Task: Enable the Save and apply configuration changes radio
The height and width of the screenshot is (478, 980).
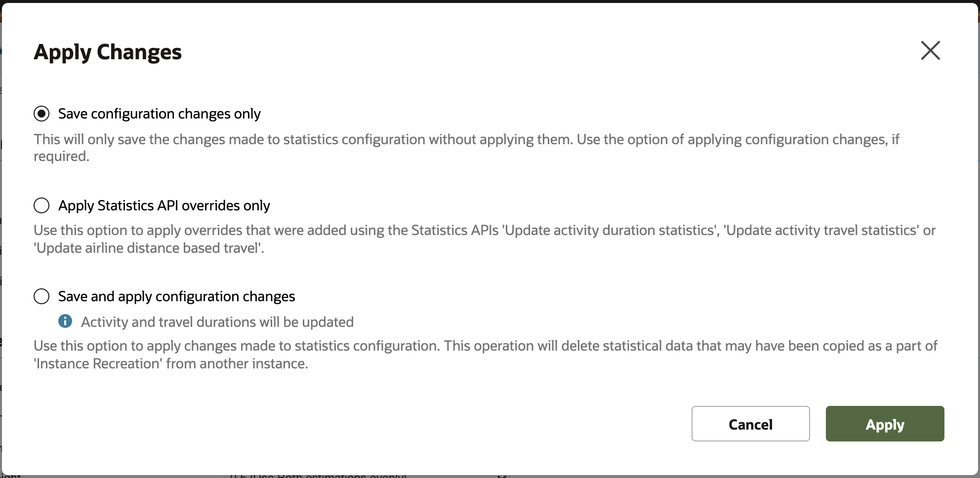Action: (41, 296)
